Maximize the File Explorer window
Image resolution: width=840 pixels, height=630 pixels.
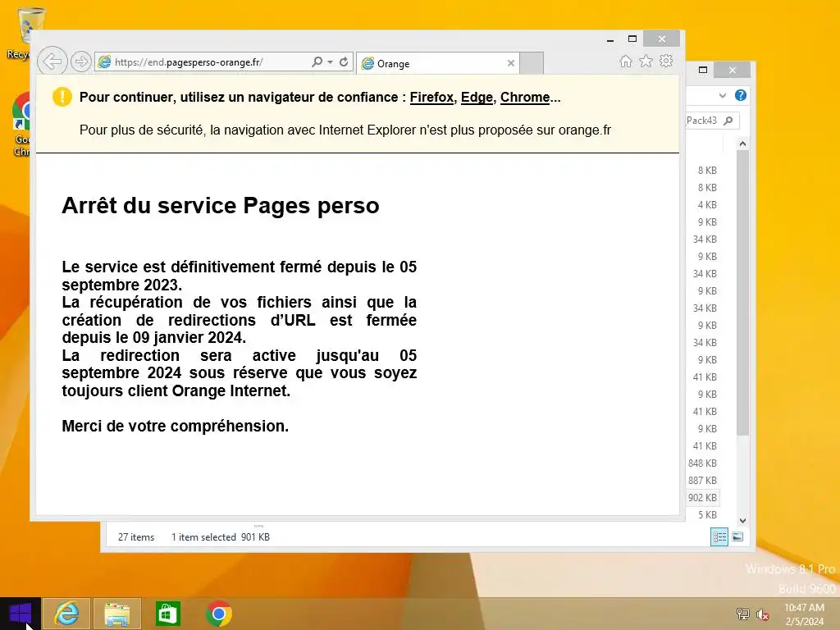(703, 70)
